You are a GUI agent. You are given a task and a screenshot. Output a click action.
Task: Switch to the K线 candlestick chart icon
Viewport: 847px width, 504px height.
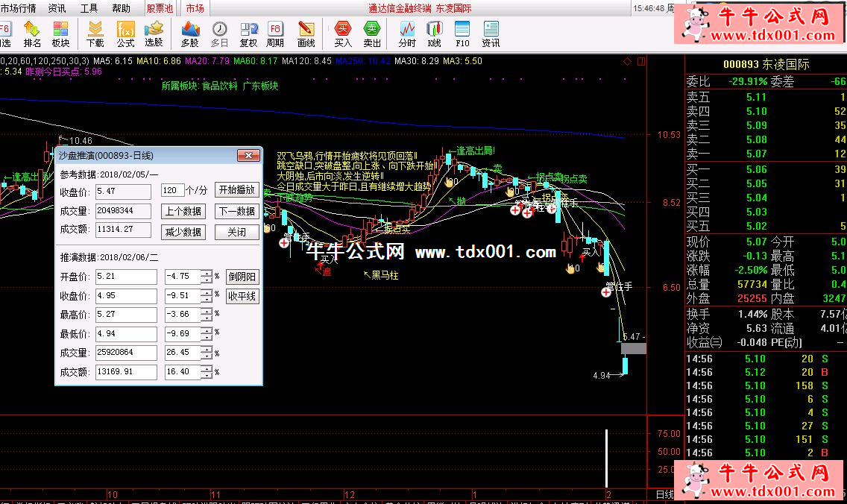434,34
